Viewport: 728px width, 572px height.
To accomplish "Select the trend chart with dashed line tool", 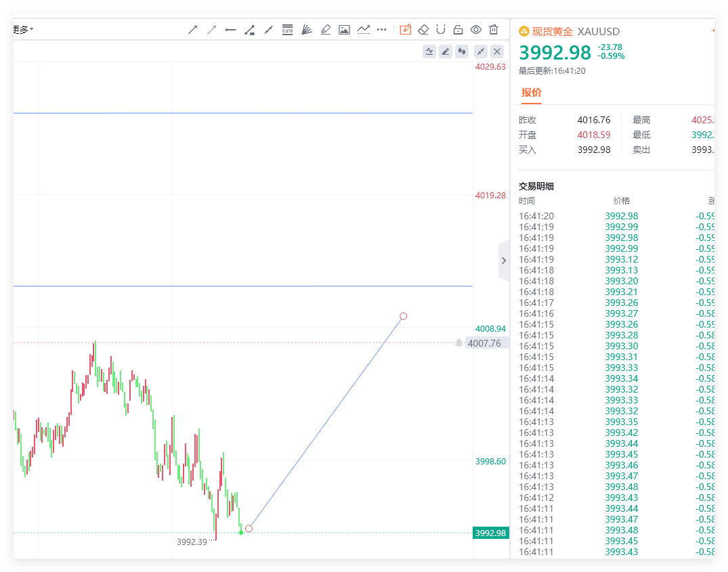I will tap(364, 30).
